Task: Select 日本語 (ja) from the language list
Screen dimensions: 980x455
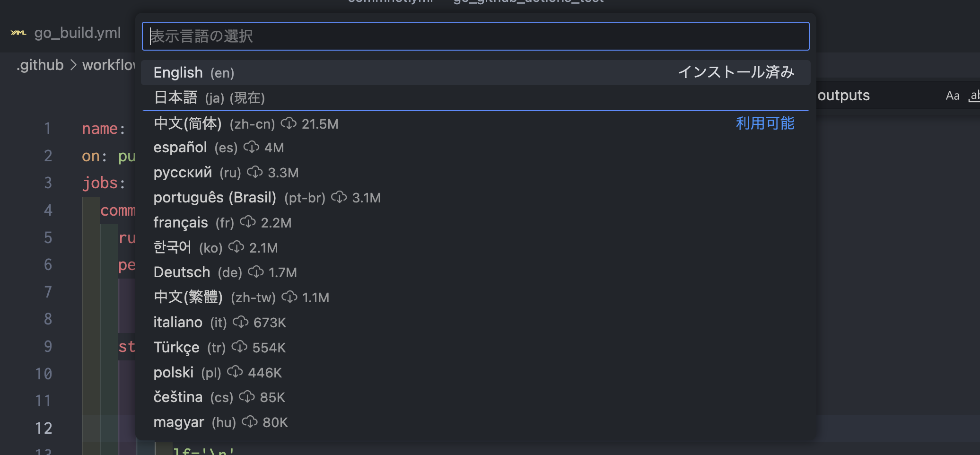Action: 208,97
